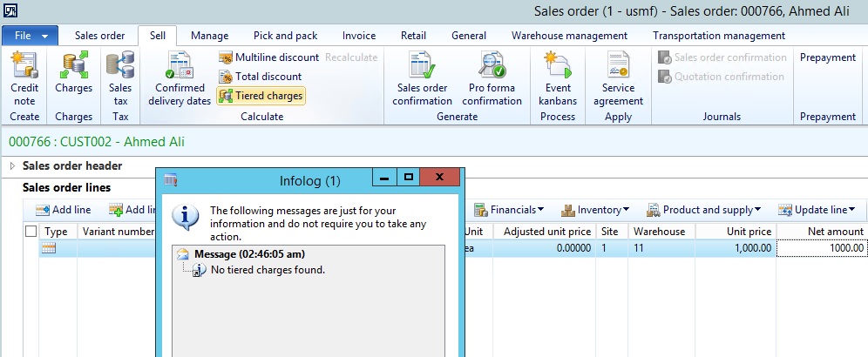Image resolution: width=868 pixels, height=357 pixels.
Task: Expand the Sales order header section
Action: click(x=13, y=165)
